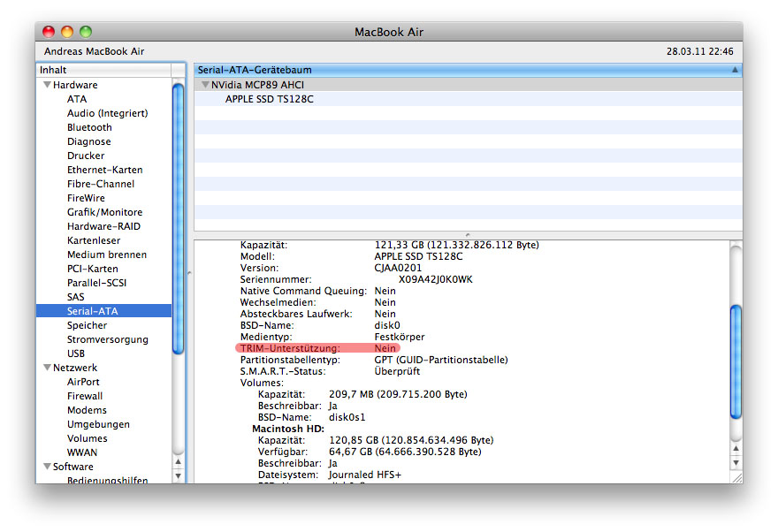The image size is (778, 532).
Task: Open Umgebungen under Netzwerk
Action: tap(98, 424)
